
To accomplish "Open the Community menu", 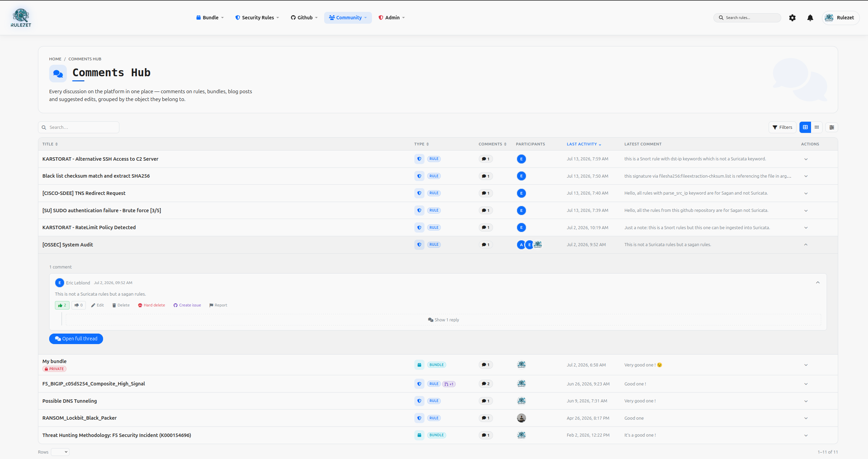I will [348, 18].
